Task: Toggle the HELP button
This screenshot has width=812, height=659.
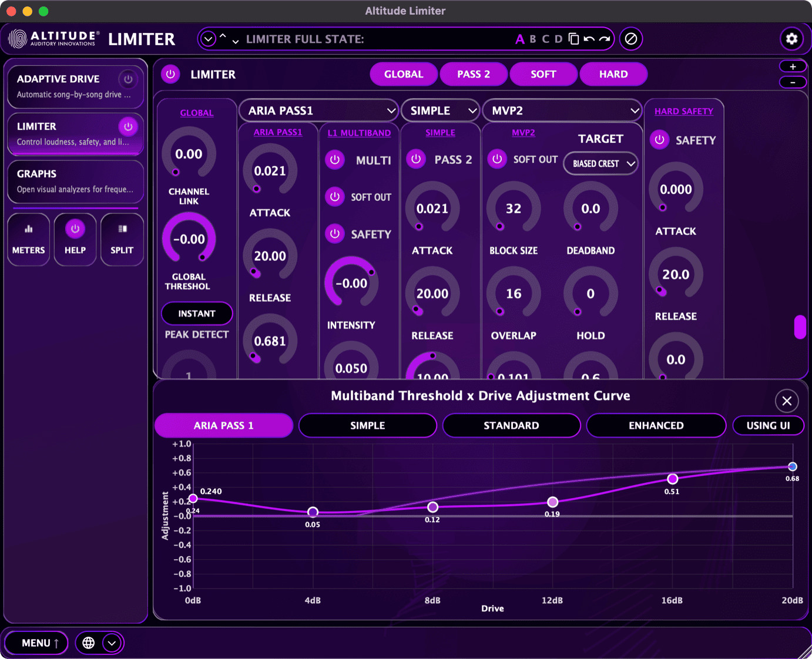Action: pyautogui.click(x=75, y=240)
